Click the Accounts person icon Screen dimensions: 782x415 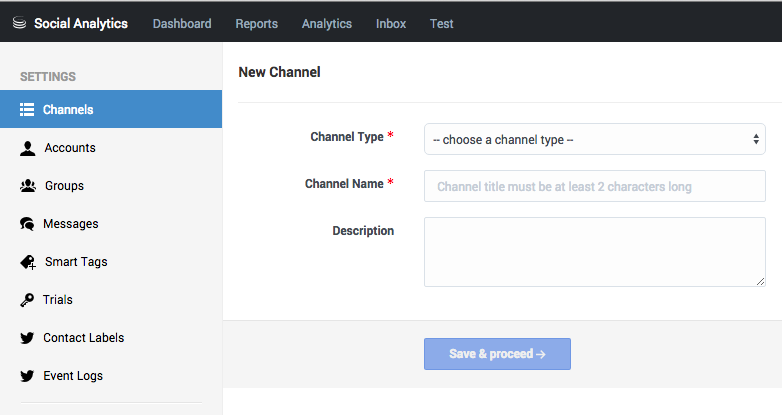[27, 148]
